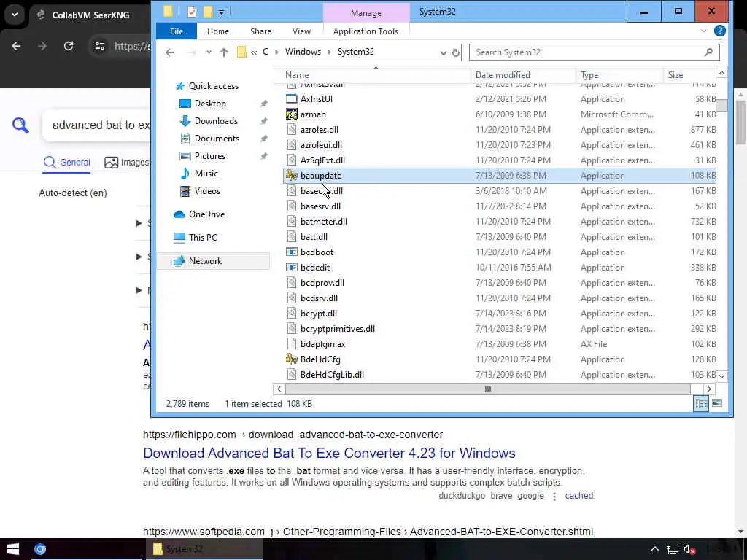This screenshot has width=747, height=560.
Task: Click the bcdedit application icon
Action: pos(292,268)
